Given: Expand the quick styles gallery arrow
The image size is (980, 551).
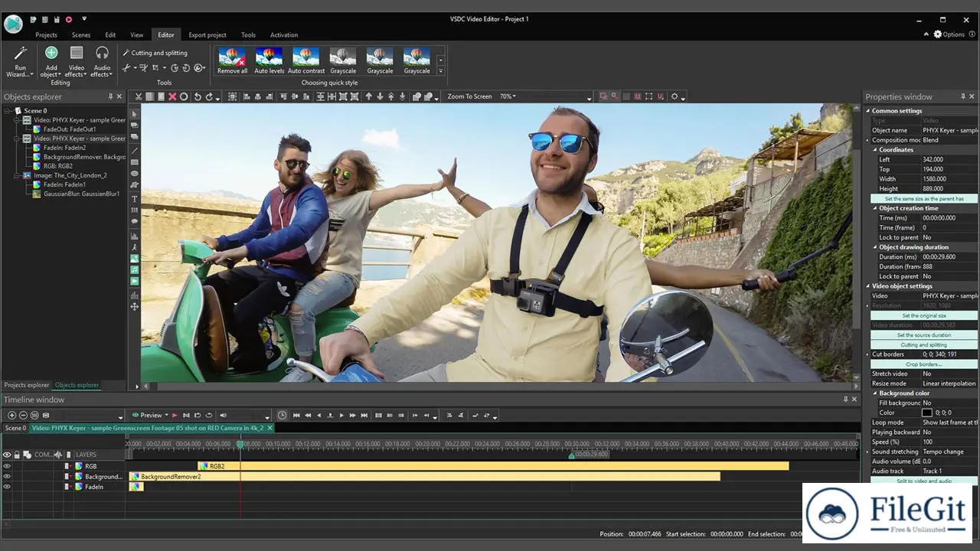Looking at the screenshot, I should (x=440, y=71).
